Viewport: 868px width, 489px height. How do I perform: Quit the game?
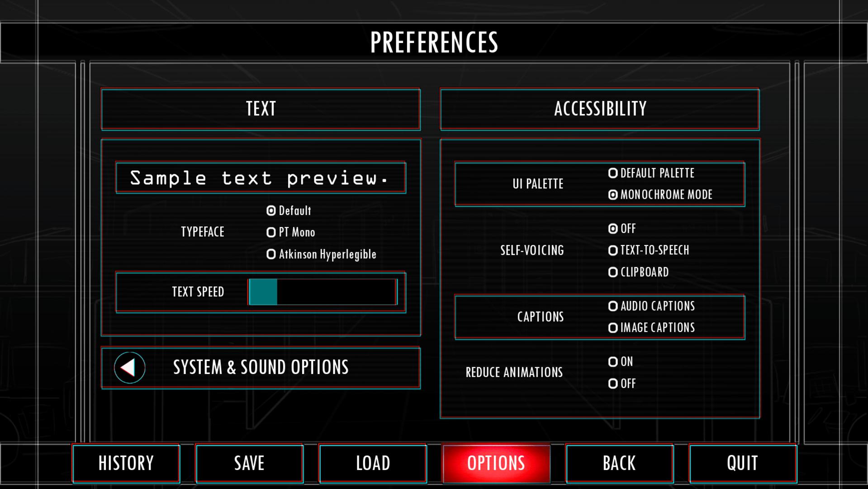[742, 463]
